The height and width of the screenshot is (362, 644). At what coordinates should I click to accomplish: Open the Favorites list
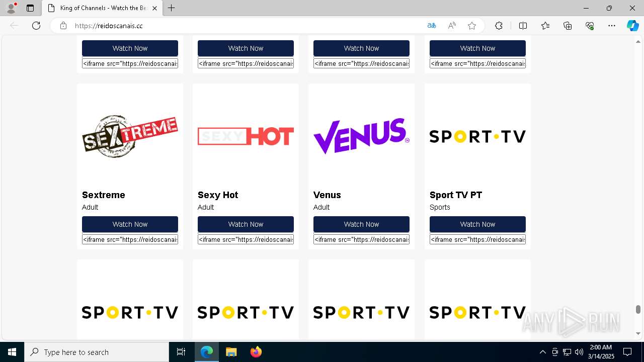tap(545, 26)
